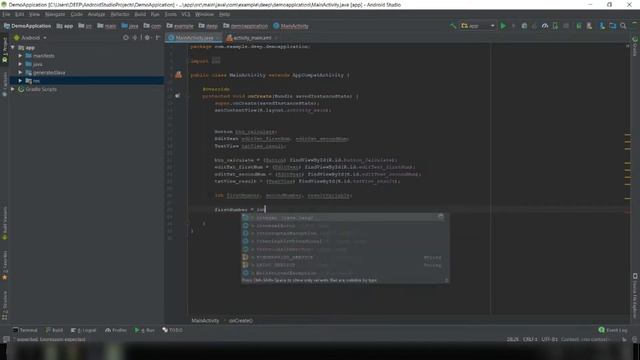This screenshot has height=360, width=640.
Task: Open the Tools menu
Action: pos(171,14)
